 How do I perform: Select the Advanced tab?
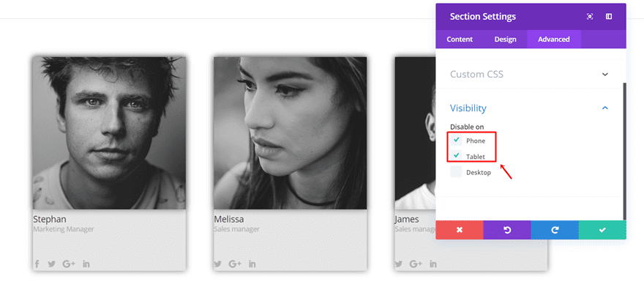tap(553, 40)
